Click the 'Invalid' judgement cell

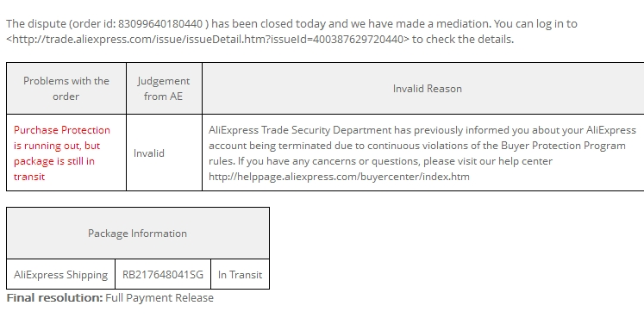(x=148, y=153)
